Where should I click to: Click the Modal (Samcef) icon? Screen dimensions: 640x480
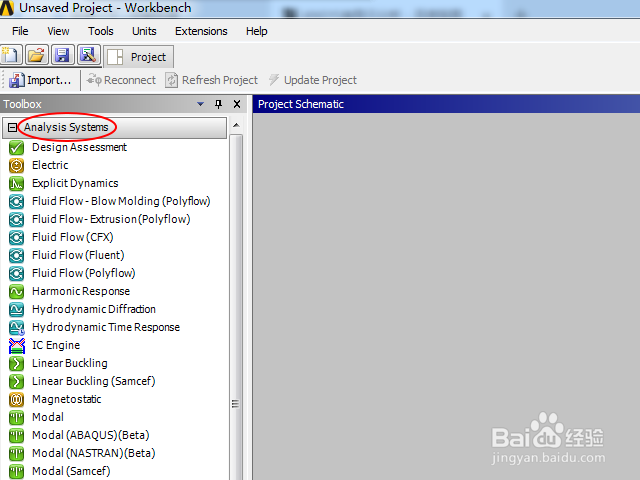click(x=16, y=471)
